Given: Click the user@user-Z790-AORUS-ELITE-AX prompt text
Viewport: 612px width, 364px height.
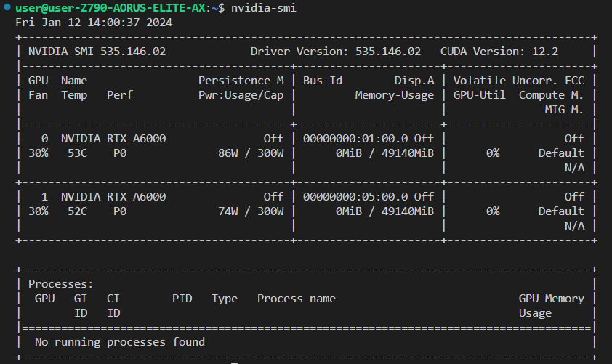Looking at the screenshot, I should [110, 8].
